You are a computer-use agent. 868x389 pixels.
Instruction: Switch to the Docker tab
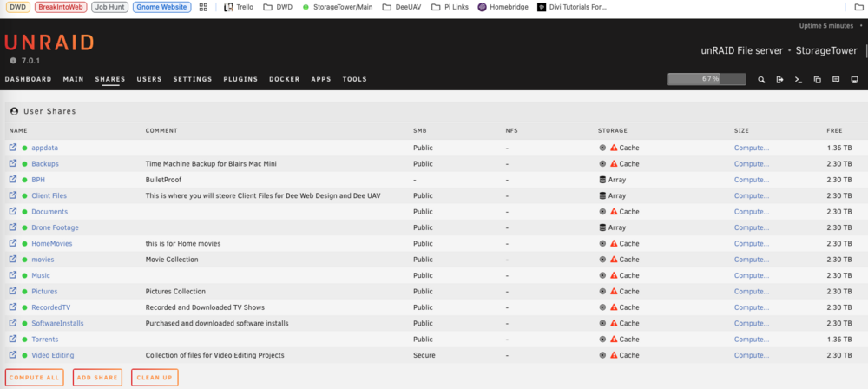285,79
